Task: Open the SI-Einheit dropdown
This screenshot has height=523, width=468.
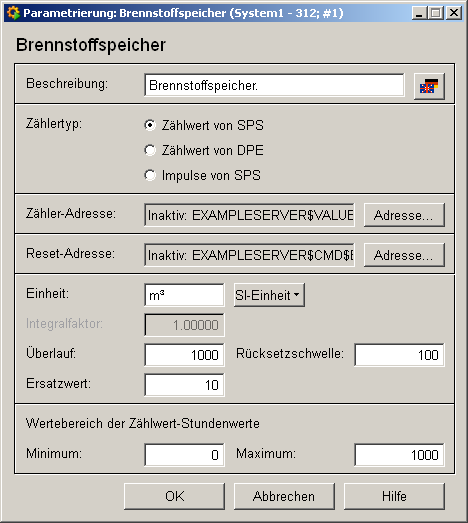Action: click(x=269, y=295)
